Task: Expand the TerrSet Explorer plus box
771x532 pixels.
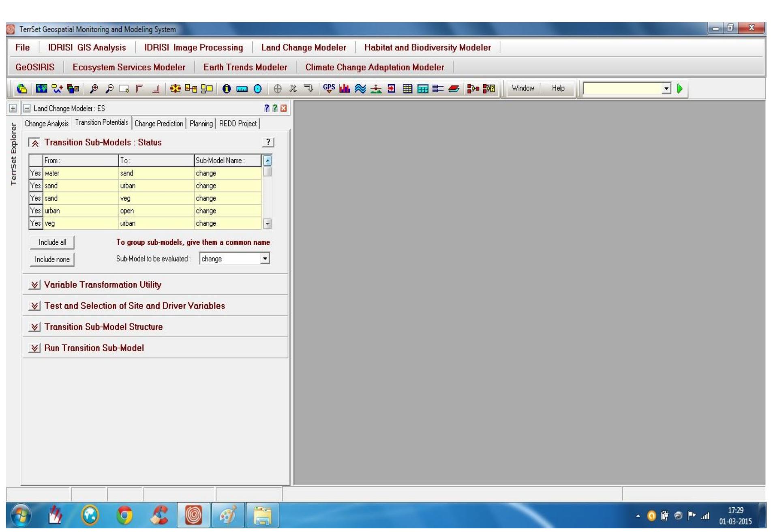Action: click(13, 108)
